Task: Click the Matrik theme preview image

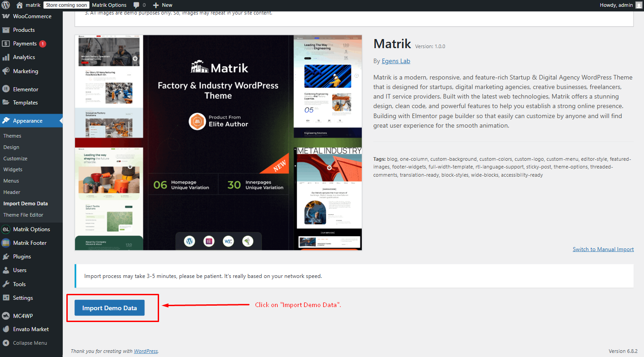Action: click(219, 143)
